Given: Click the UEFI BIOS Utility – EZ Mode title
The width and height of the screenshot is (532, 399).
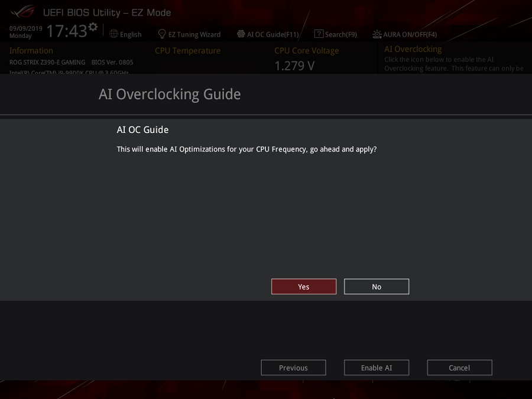Looking at the screenshot, I should tap(107, 13).
